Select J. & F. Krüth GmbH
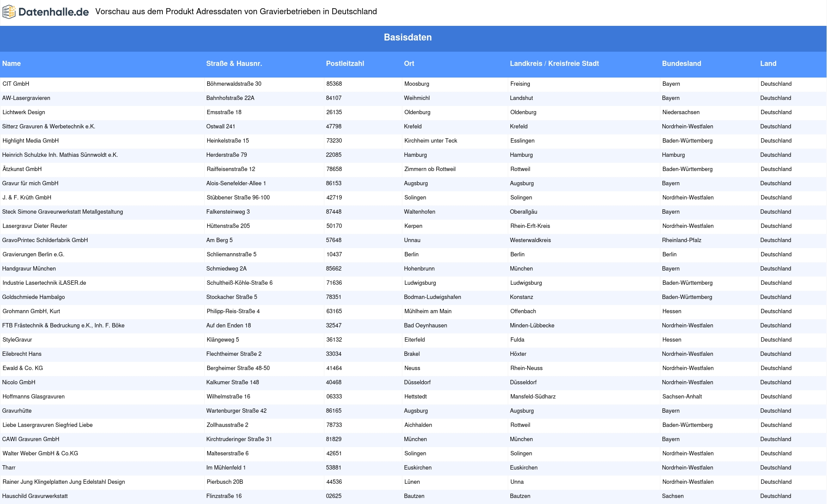 coord(27,197)
